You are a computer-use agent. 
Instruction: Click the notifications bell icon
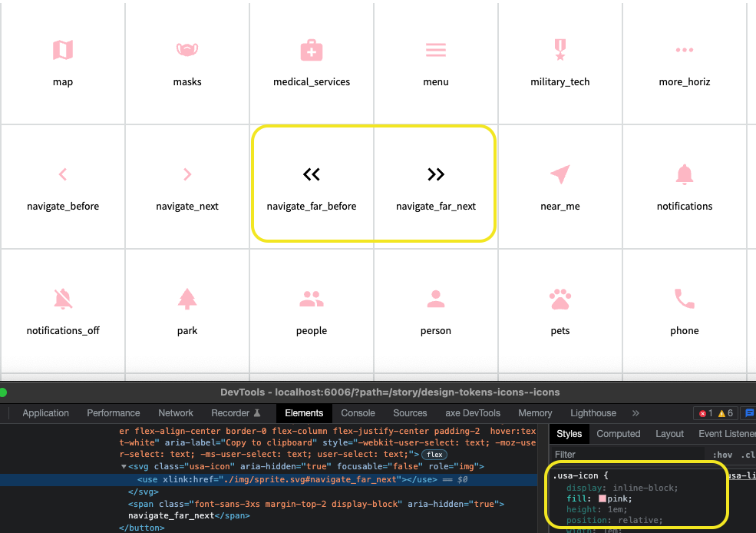click(x=684, y=174)
